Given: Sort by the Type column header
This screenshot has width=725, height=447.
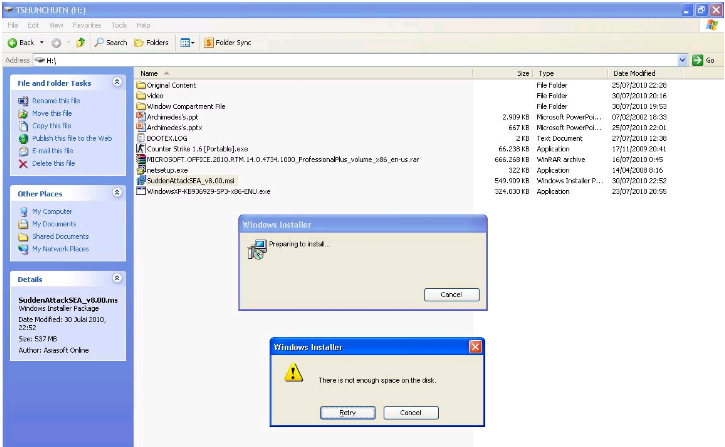Looking at the screenshot, I should click(x=571, y=73).
